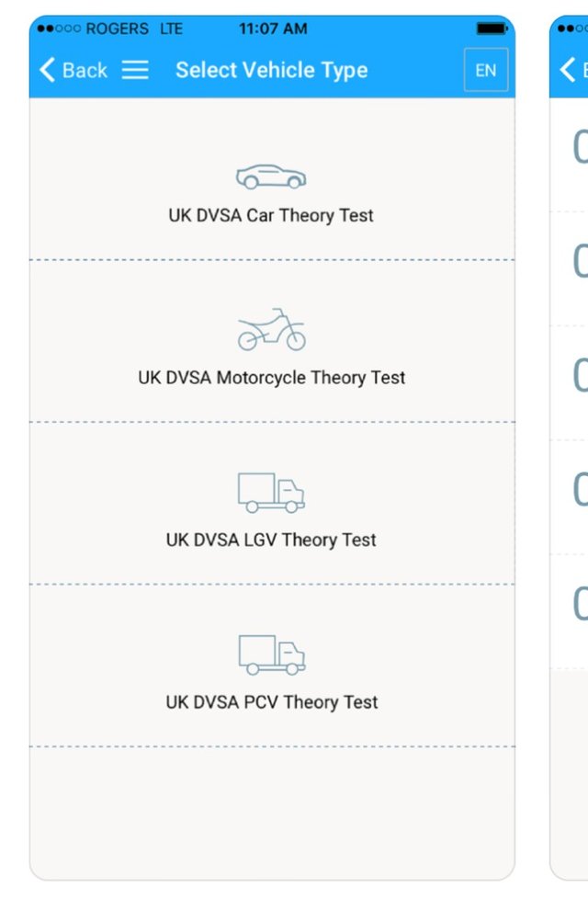Tap the back chevron arrow

tap(47, 70)
